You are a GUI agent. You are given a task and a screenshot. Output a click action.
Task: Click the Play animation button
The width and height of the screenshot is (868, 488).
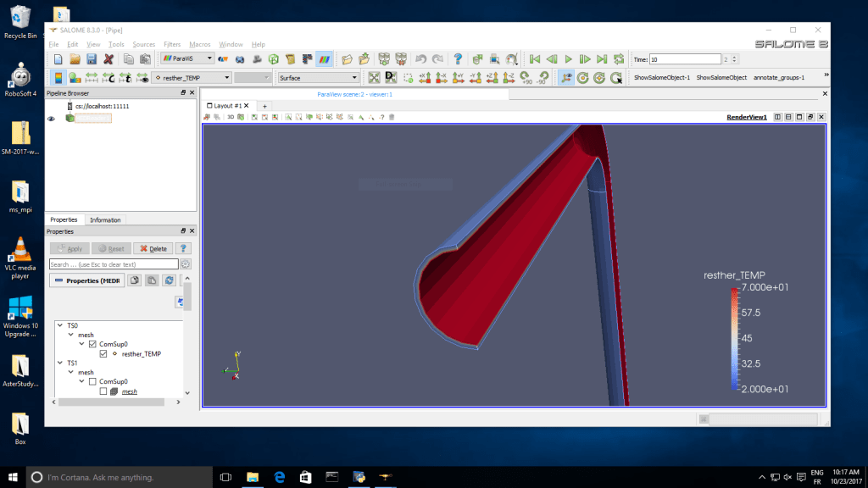[568, 59]
